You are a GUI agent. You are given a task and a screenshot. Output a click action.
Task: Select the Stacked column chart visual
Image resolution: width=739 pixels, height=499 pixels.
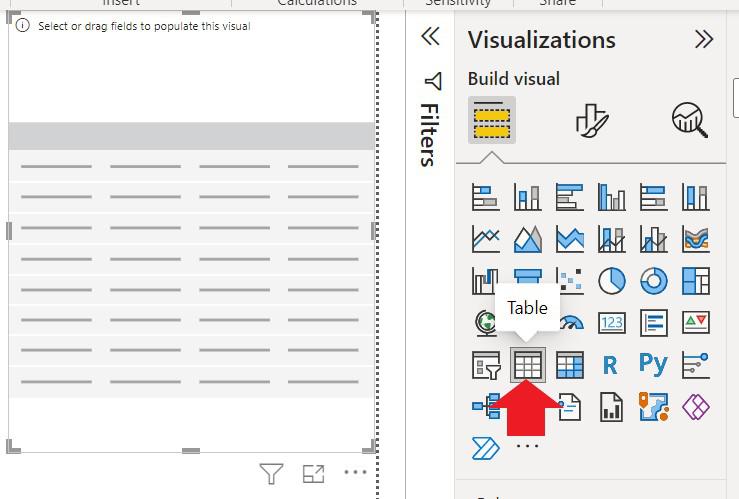[x=527, y=197]
